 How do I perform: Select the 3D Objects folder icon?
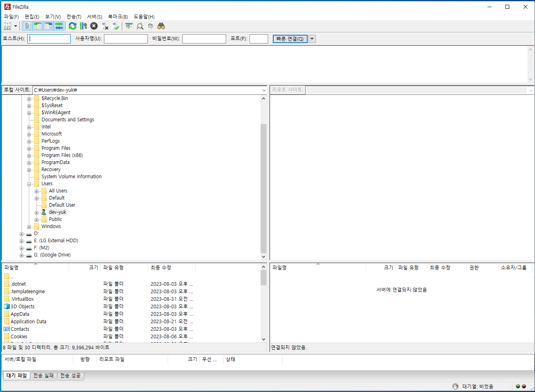(7, 306)
